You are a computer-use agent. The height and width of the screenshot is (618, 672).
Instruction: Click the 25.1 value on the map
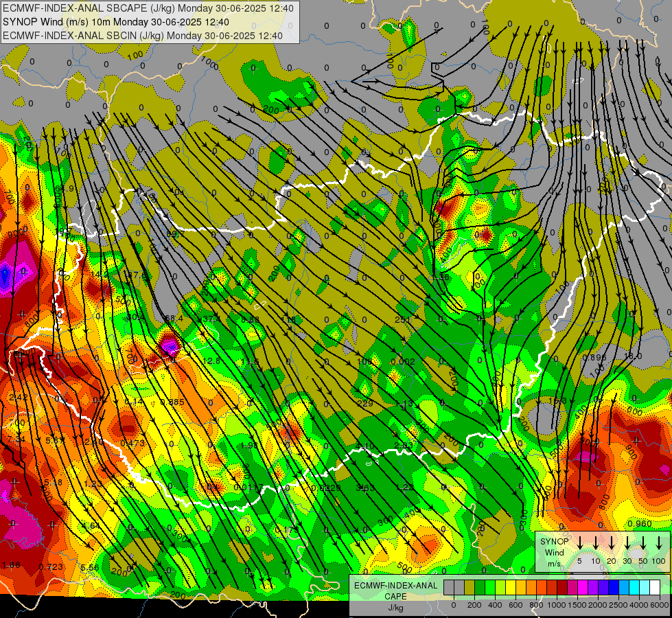(403, 319)
